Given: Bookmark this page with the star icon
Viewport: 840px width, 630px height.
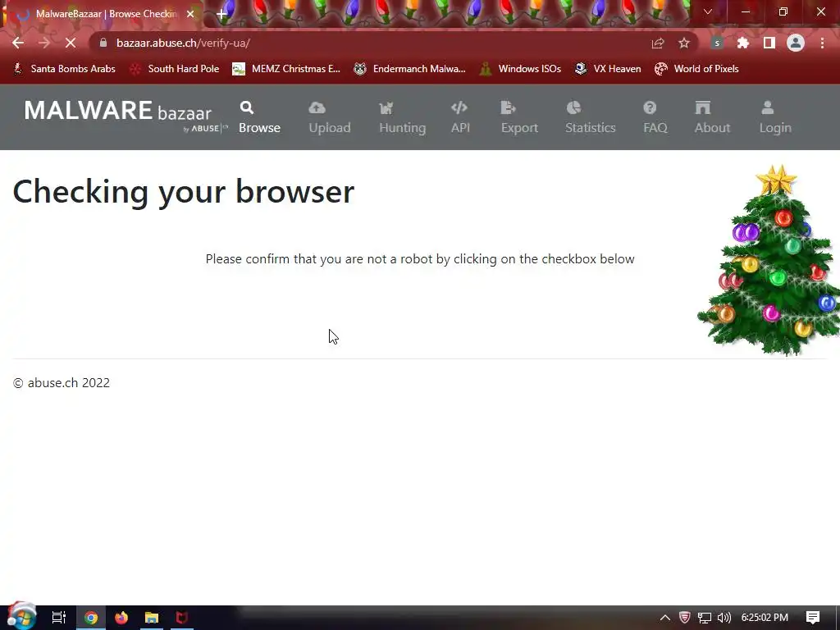Looking at the screenshot, I should coord(684,43).
